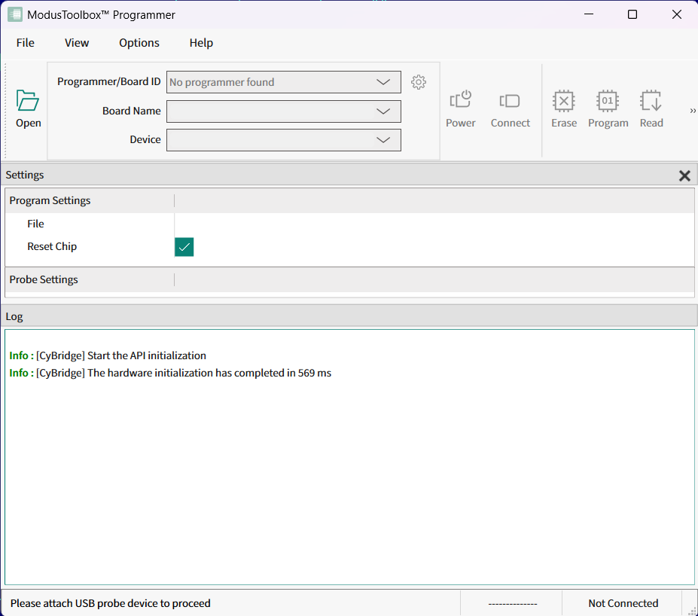Click the toolbar drag handle left of Open

pyautogui.click(x=5, y=111)
